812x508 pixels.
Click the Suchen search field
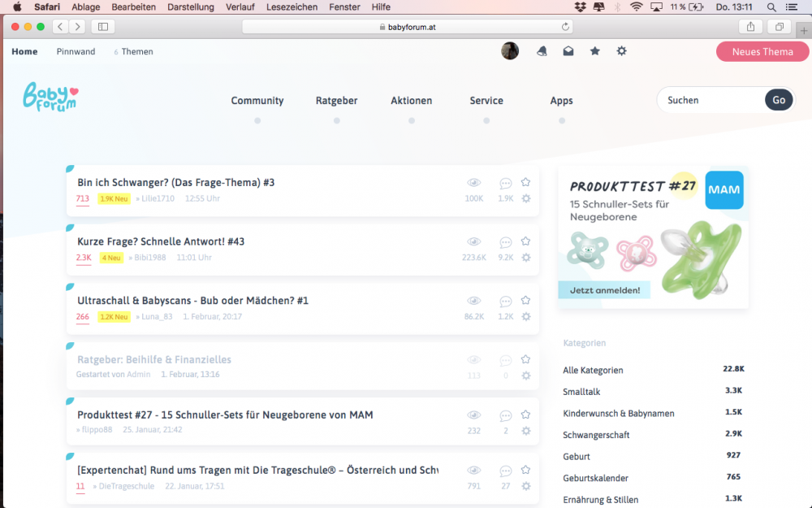pos(712,100)
